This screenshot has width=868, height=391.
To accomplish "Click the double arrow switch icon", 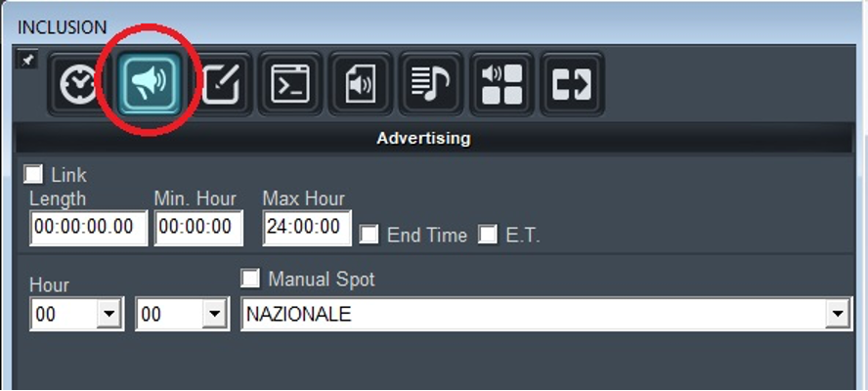I will pyautogui.click(x=573, y=84).
